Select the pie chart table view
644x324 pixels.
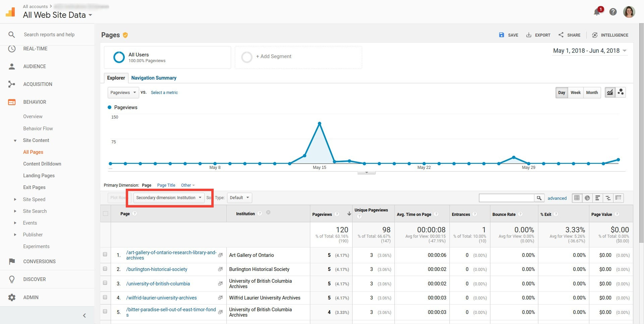587,198
